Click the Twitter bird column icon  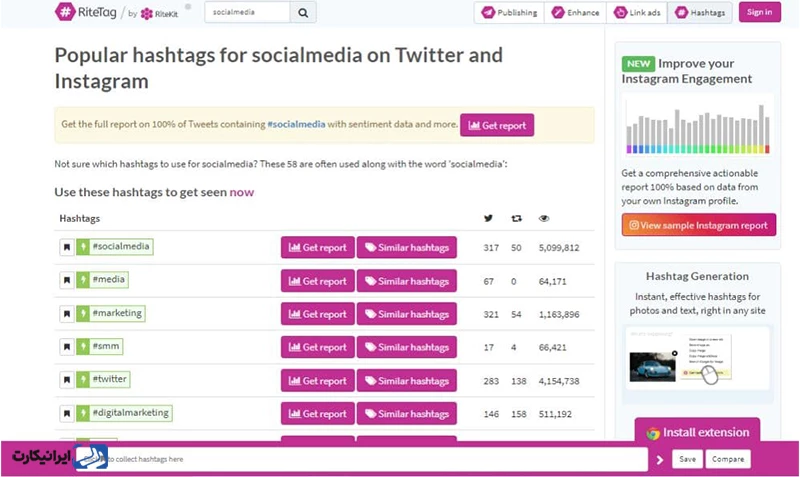(x=488, y=218)
